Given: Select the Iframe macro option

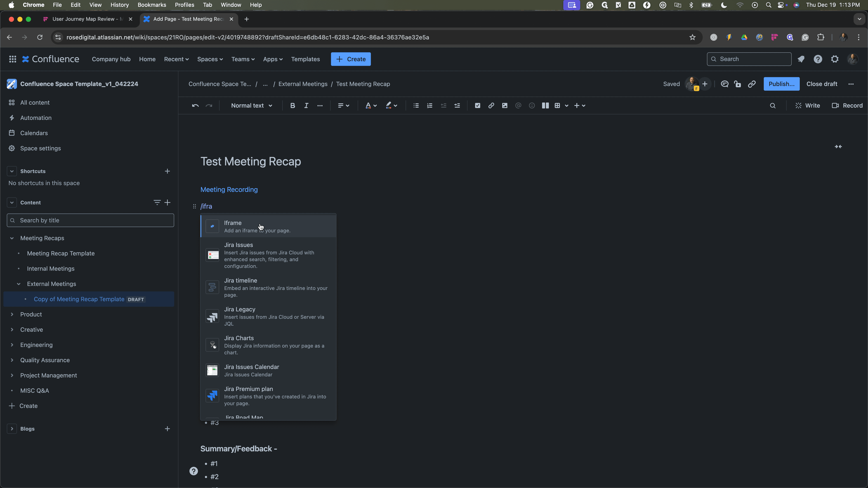Looking at the screenshot, I should (x=268, y=226).
